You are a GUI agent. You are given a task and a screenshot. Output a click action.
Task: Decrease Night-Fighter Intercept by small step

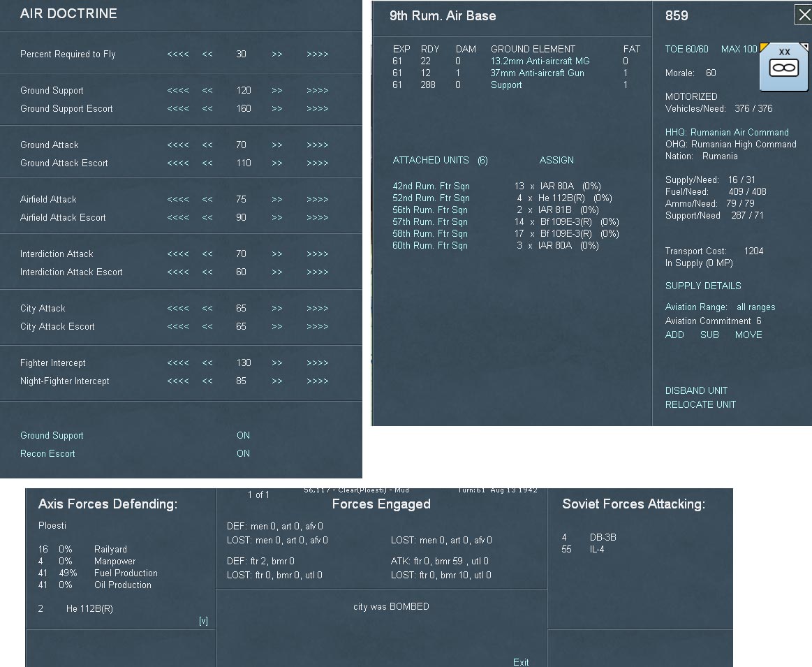pyautogui.click(x=207, y=381)
